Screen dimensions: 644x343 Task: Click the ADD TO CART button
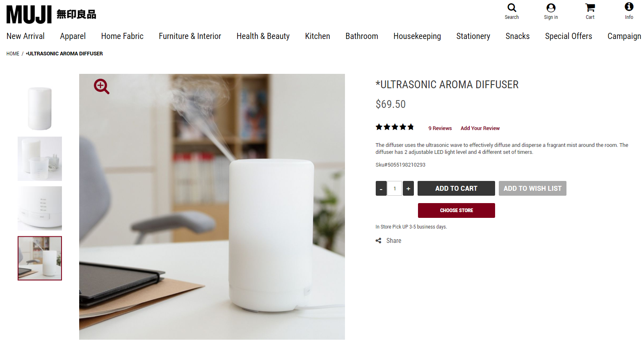[456, 188]
